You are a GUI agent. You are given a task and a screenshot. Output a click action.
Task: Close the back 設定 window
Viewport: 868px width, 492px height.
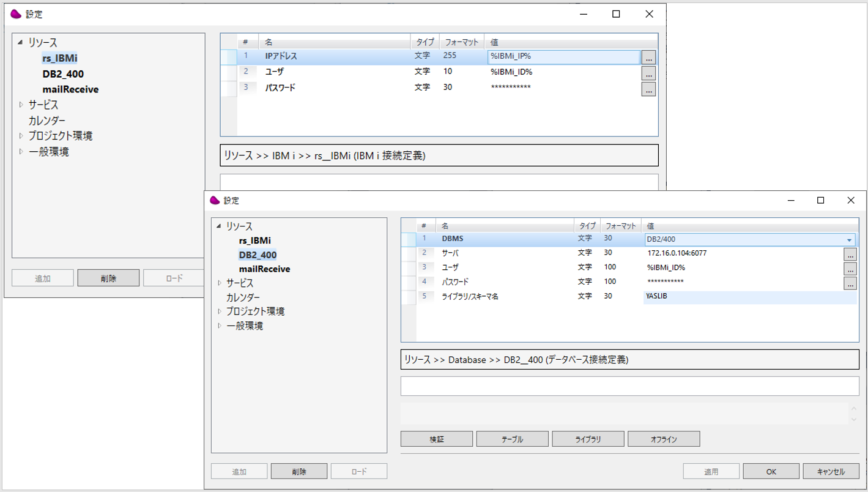click(x=650, y=14)
